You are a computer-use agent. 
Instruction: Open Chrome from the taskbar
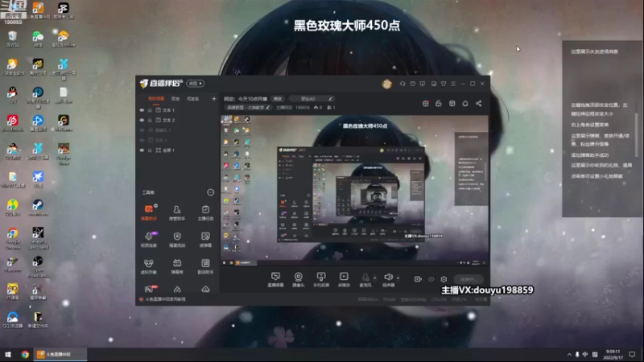coord(25,354)
